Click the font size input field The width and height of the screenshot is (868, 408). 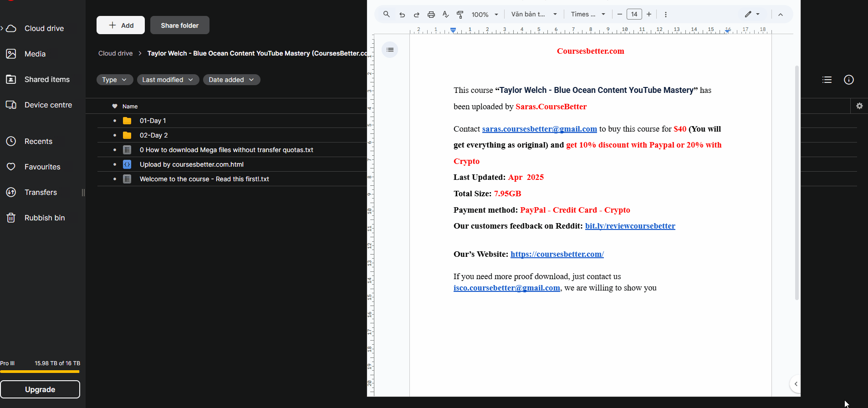634,14
